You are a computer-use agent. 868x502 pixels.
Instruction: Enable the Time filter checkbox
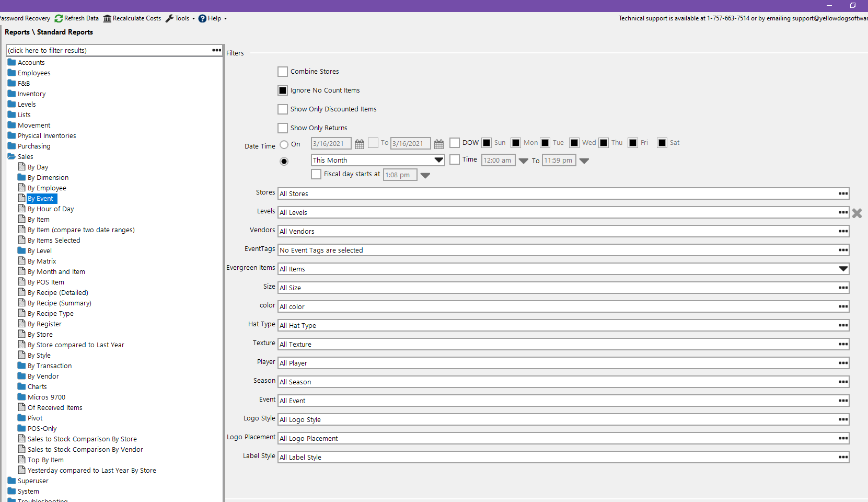point(455,159)
